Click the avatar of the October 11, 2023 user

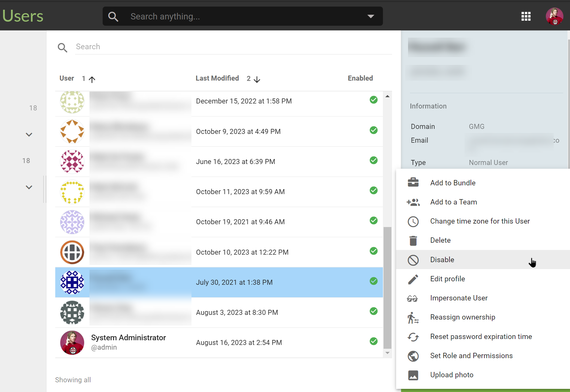[x=72, y=192]
